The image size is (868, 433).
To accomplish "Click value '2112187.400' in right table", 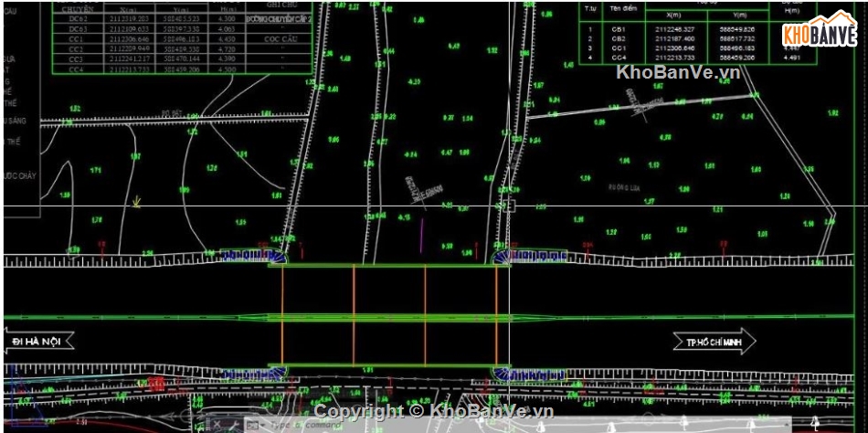I will click(673, 38).
